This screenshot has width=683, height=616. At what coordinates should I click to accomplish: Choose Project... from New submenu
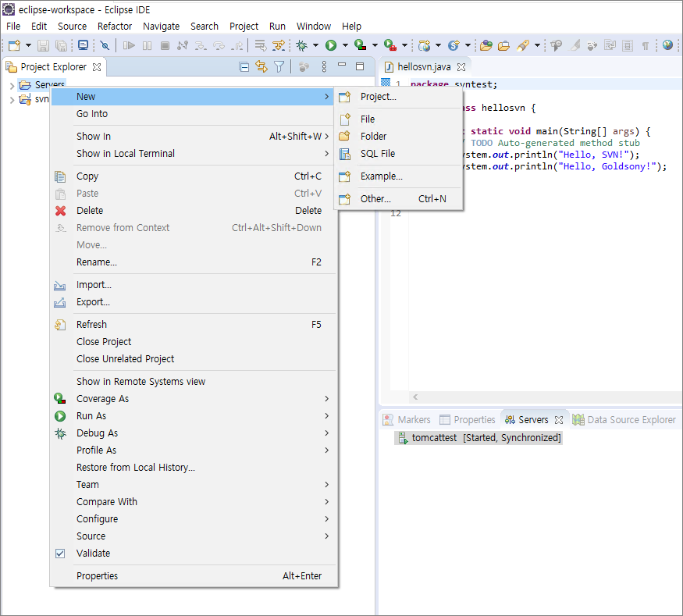pos(398,97)
